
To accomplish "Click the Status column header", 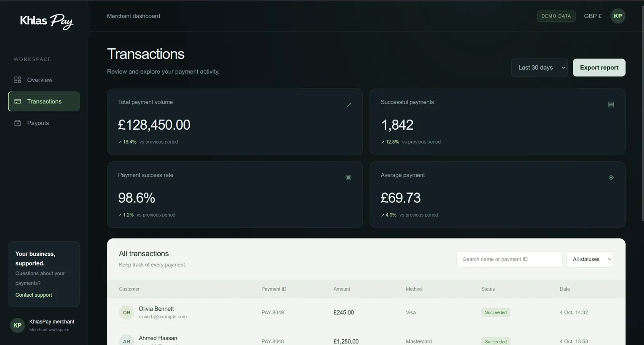I will 488,289.
